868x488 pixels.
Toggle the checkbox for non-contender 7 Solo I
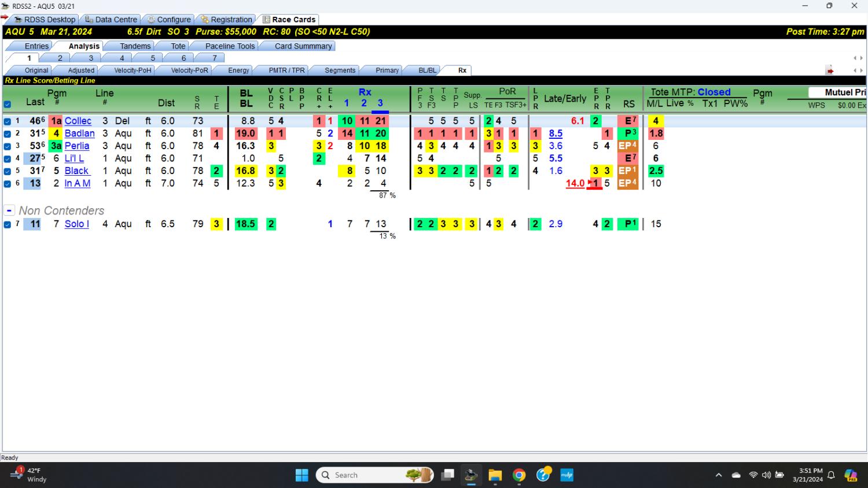point(8,224)
